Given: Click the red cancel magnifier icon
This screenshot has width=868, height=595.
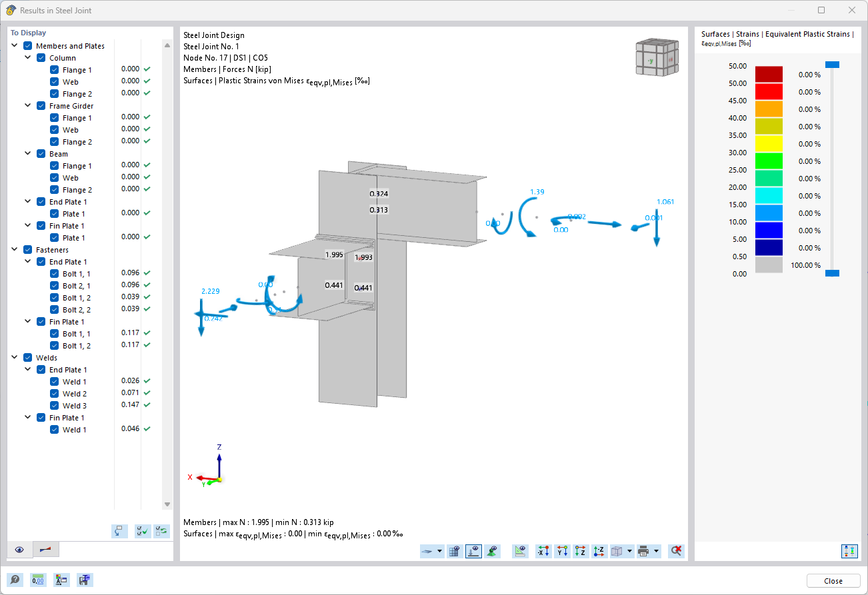Looking at the screenshot, I should point(676,551).
